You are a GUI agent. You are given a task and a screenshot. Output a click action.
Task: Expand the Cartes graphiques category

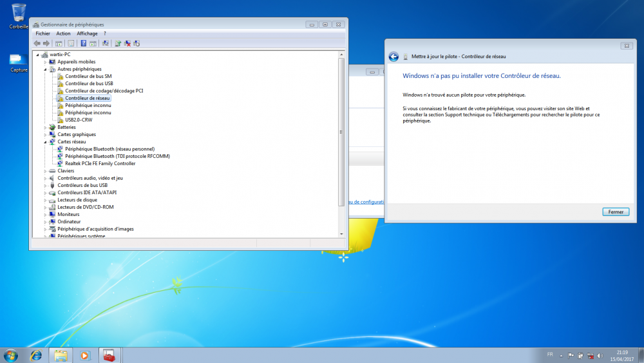tap(45, 135)
